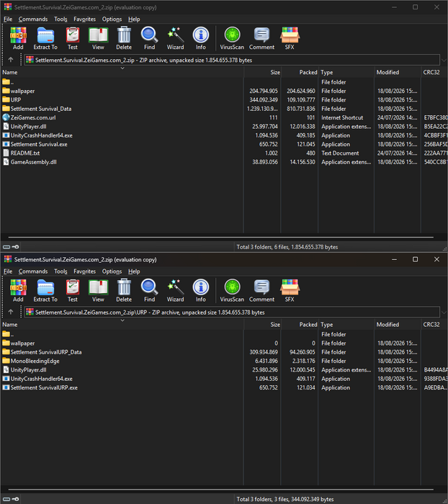Viewport: 448px width, 504px height.
Task: Open View tool in top WinRAR window
Action: click(98, 38)
